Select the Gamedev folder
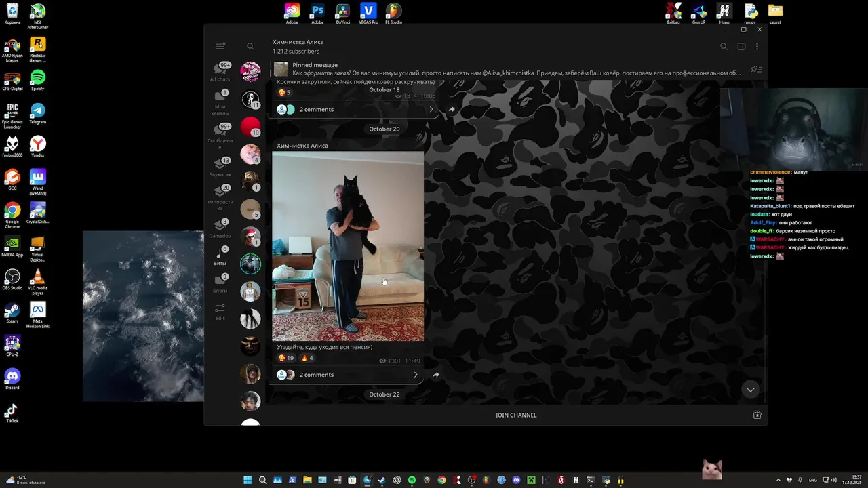Image resolution: width=868 pixels, height=488 pixels. tap(220, 228)
